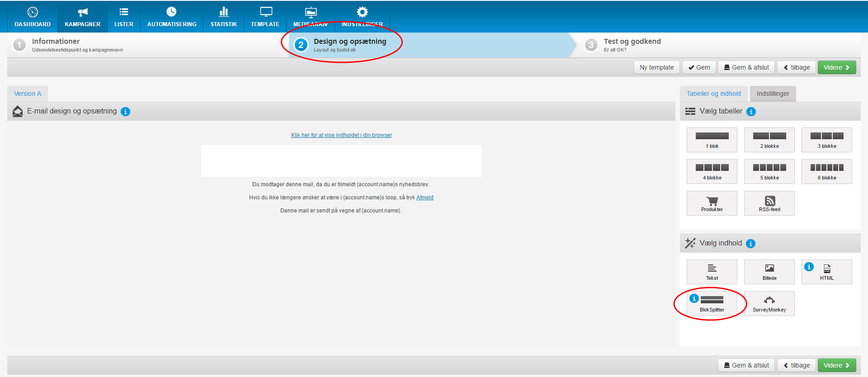The image size is (868, 377).
Task: Insert a 3 blokke table
Action: (827, 140)
